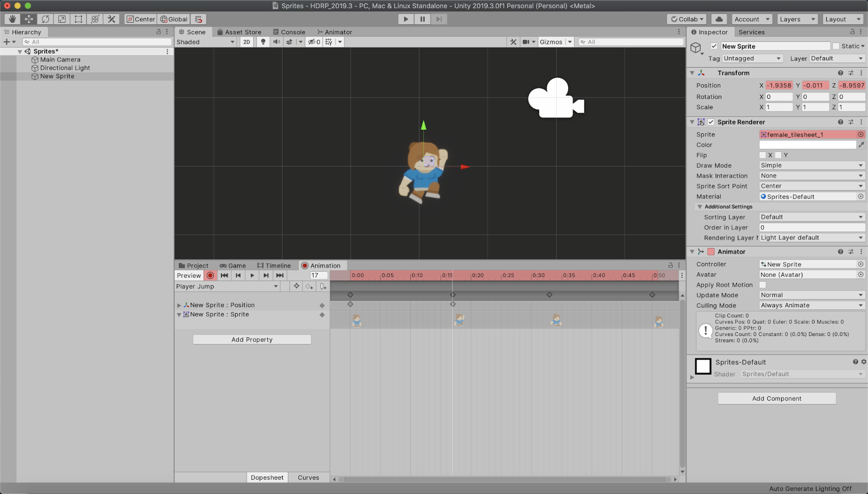This screenshot has height=494, width=868.
Task: Click Add Keyframe icon in Animation window
Action: pyautogui.click(x=309, y=286)
